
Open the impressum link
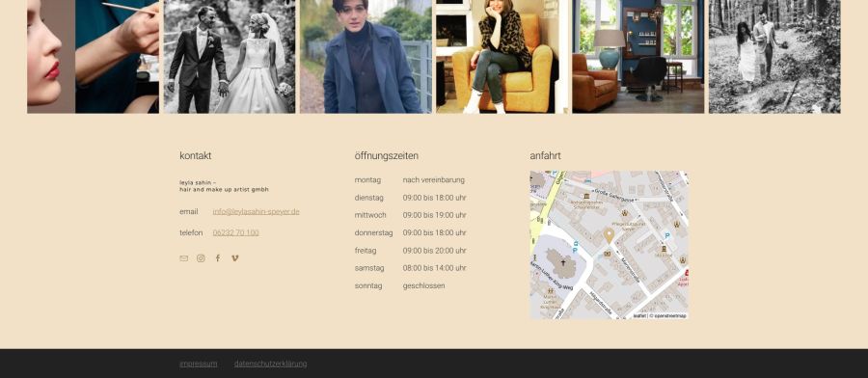[198, 364]
